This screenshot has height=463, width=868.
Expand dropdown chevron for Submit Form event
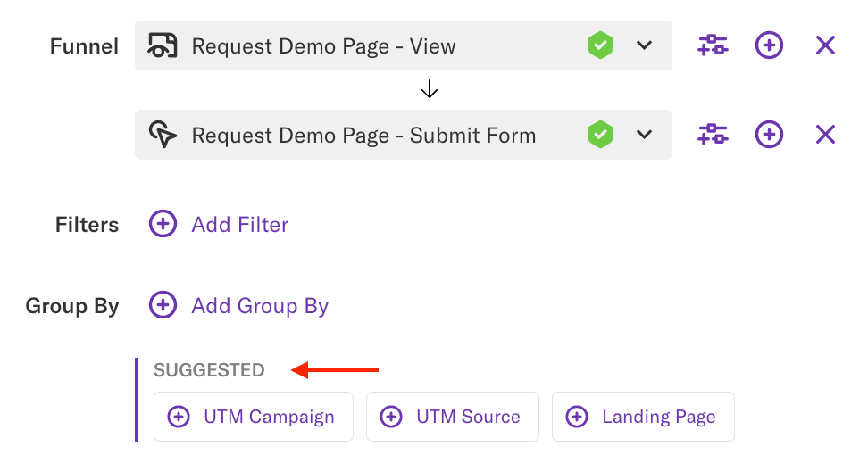pyautogui.click(x=645, y=136)
